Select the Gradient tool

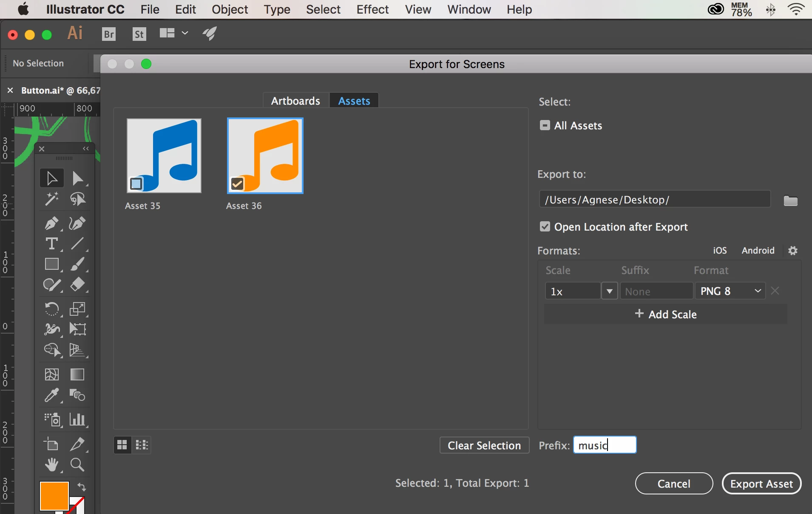(x=78, y=374)
